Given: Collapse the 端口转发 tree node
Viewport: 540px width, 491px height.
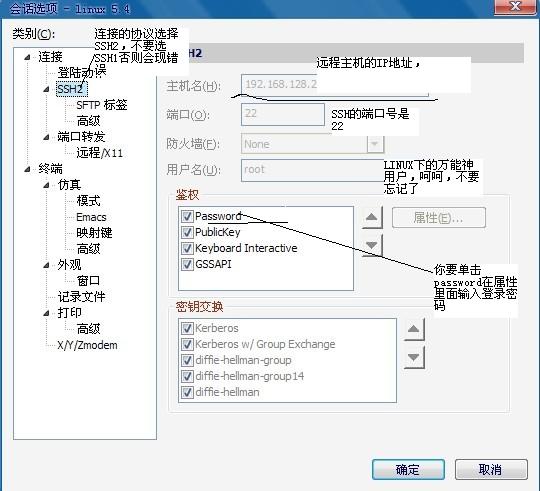Looking at the screenshot, I should coord(46,137).
